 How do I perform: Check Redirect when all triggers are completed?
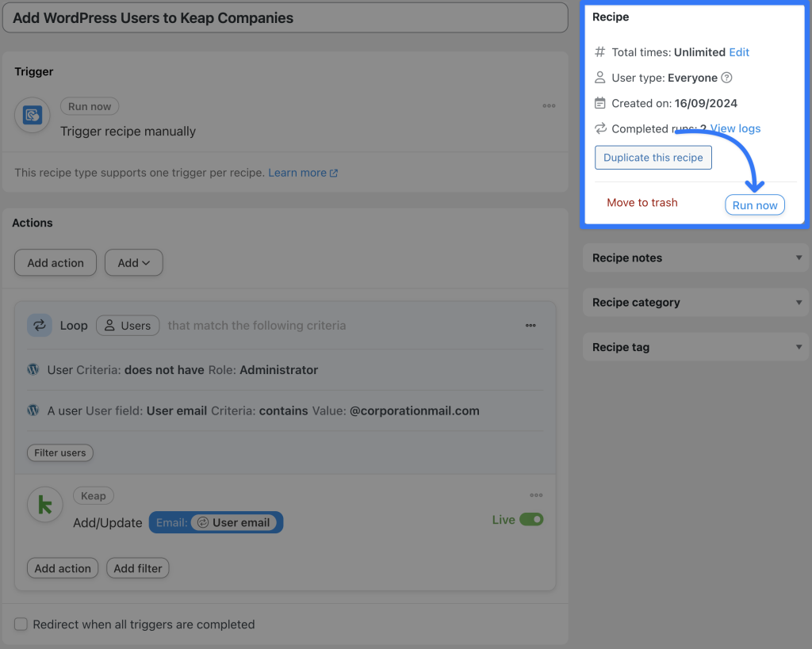21,624
